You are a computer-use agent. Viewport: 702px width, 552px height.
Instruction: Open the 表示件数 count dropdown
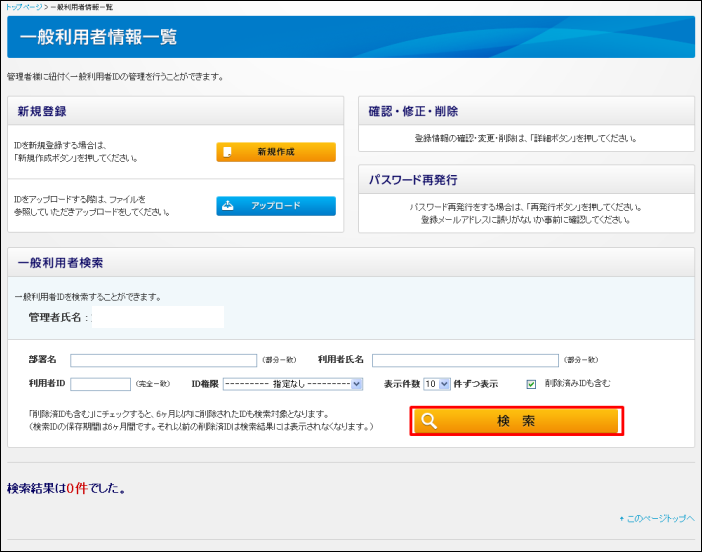point(437,383)
